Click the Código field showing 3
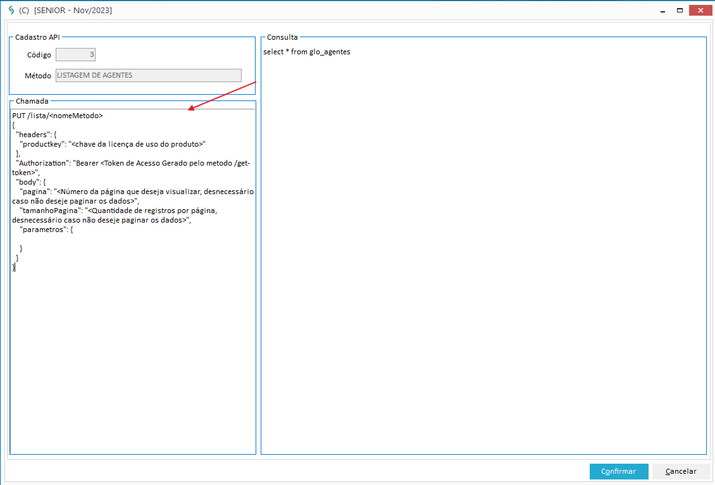This screenshot has height=485, width=715. click(x=76, y=55)
